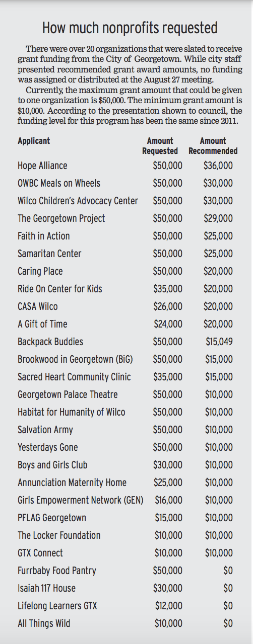Screen dimensions: 253x644
Task: Click OWBC Meals on Wheels applicant
Action: [x=59, y=184]
